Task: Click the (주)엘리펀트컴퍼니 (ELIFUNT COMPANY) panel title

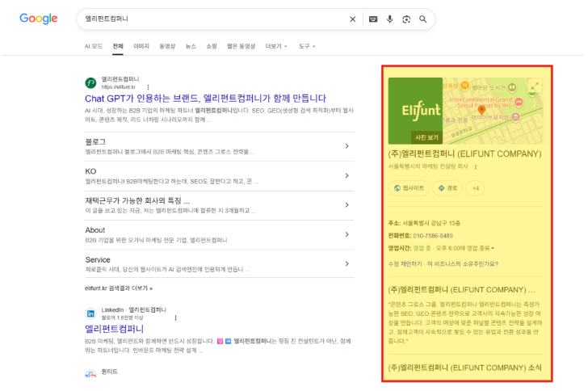Action: tap(464, 153)
